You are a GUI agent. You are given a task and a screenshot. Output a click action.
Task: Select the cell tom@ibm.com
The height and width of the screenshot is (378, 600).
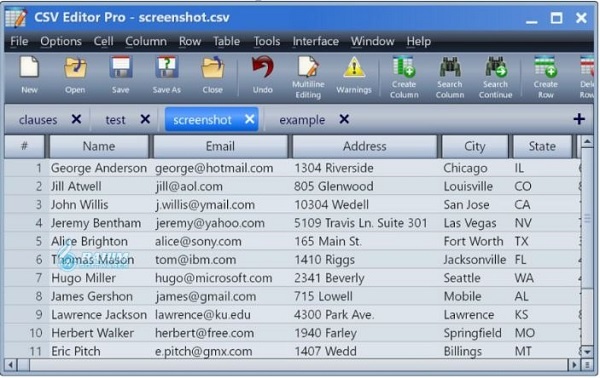coord(196,260)
